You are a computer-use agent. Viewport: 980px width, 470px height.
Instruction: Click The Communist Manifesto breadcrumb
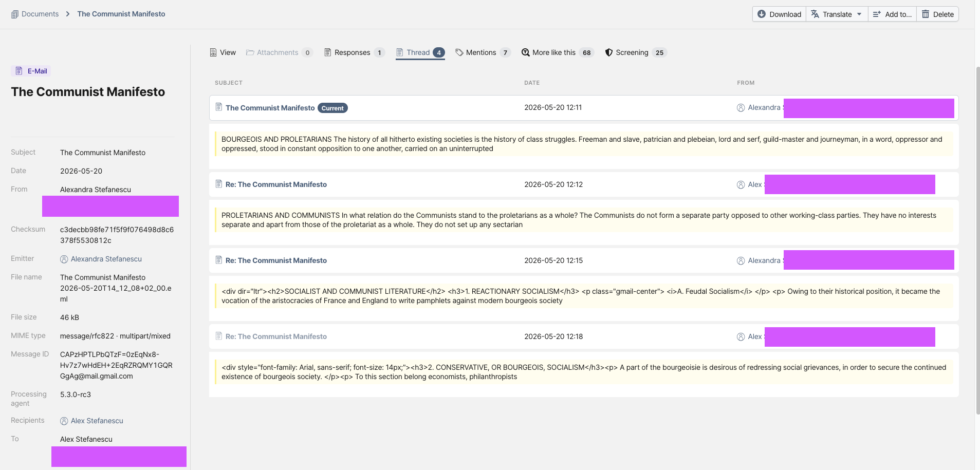pos(121,14)
